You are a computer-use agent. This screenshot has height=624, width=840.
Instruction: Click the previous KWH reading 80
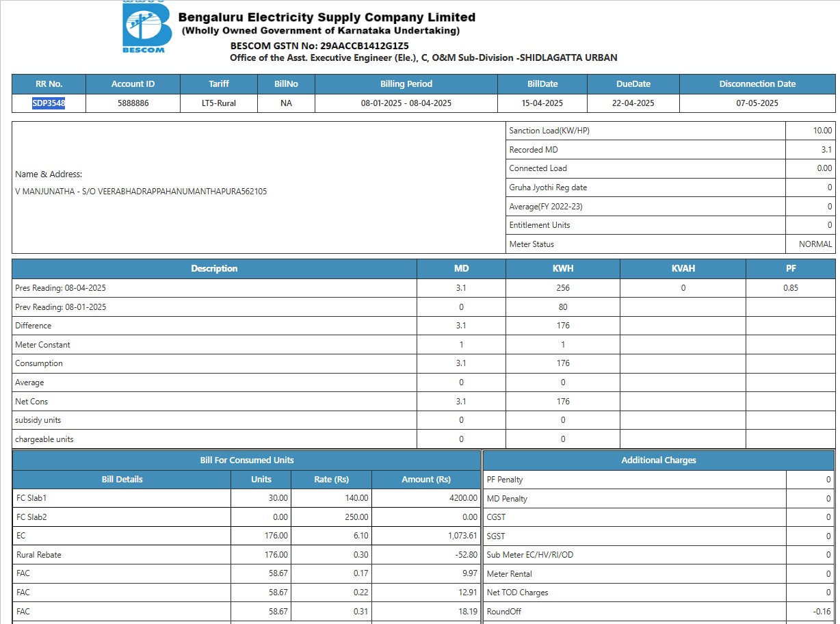click(x=563, y=307)
